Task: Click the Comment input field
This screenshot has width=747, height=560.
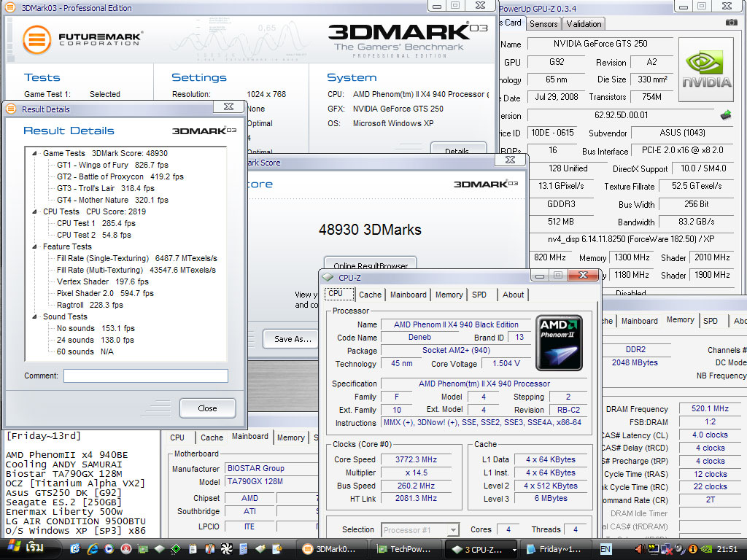Action: tap(146, 376)
